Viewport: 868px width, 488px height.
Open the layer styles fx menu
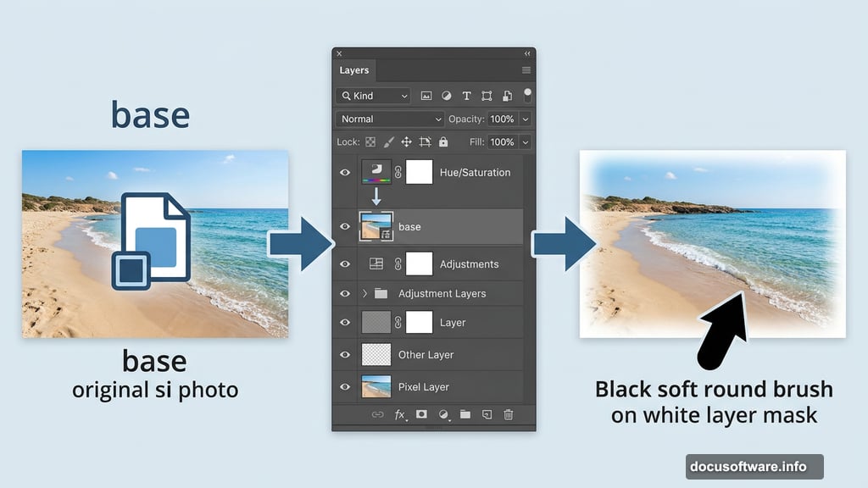[400, 415]
